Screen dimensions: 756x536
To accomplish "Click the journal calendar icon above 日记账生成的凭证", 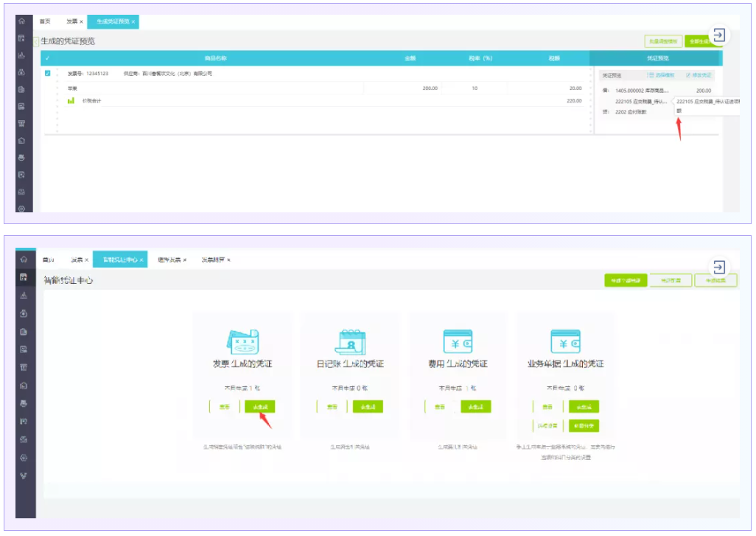I will click(x=350, y=342).
